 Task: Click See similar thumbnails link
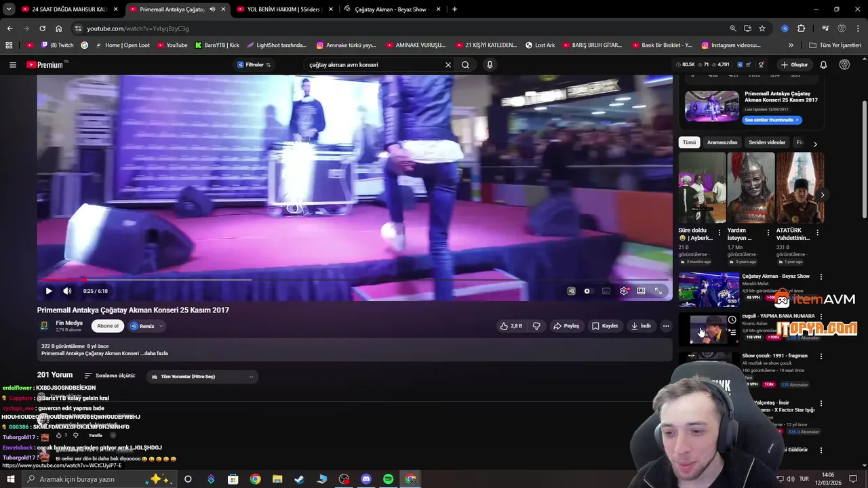[772, 120]
